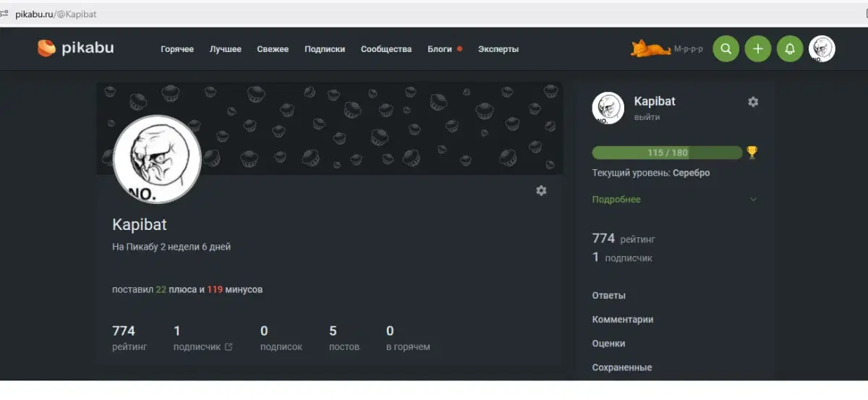Open Оценки in the sidebar

click(x=609, y=344)
